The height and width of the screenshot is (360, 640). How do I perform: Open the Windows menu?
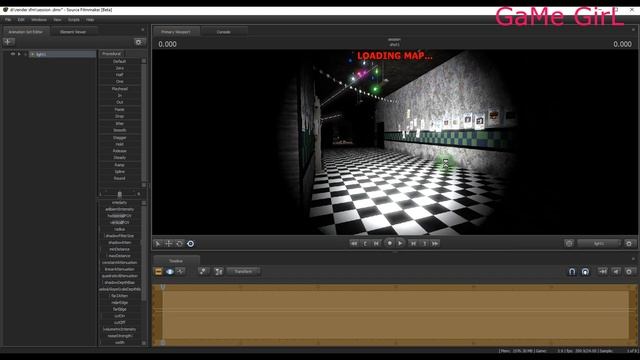pos(39,20)
